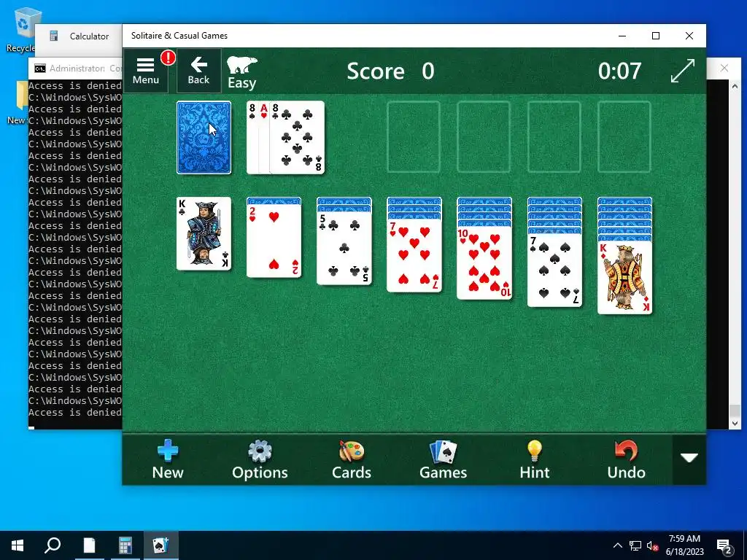747x560 pixels.
Task: Open the network tray icon
Action: point(635,545)
